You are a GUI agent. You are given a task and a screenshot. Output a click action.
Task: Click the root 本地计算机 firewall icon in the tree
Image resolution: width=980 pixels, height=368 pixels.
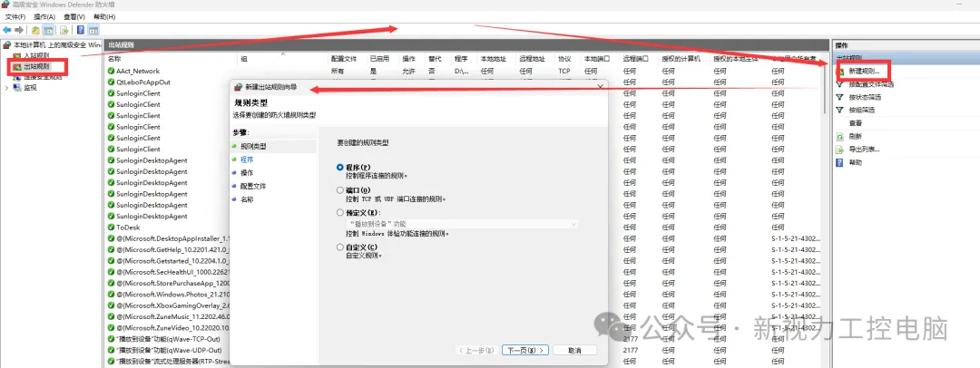coord(7,45)
